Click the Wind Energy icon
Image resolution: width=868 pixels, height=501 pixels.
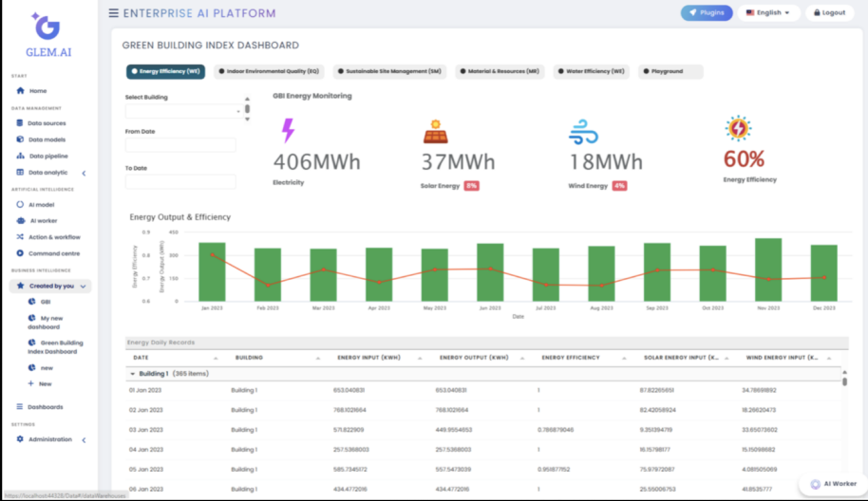(x=583, y=130)
